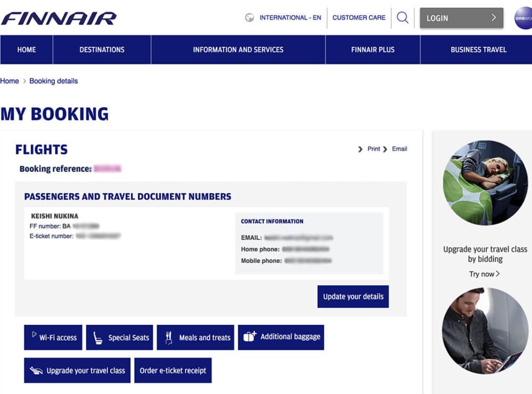The width and height of the screenshot is (532, 394).
Task: Open the search magnifier icon
Action: coord(402,18)
